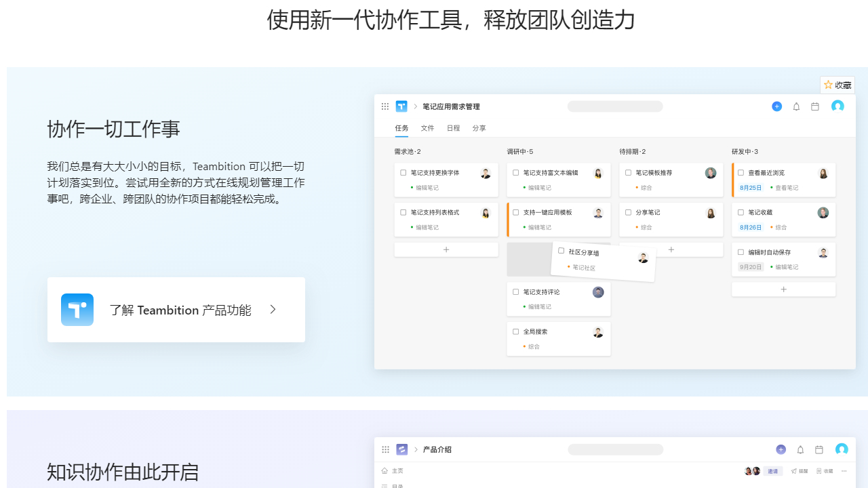Open the more options menu in 产品介绍

pos(844,470)
